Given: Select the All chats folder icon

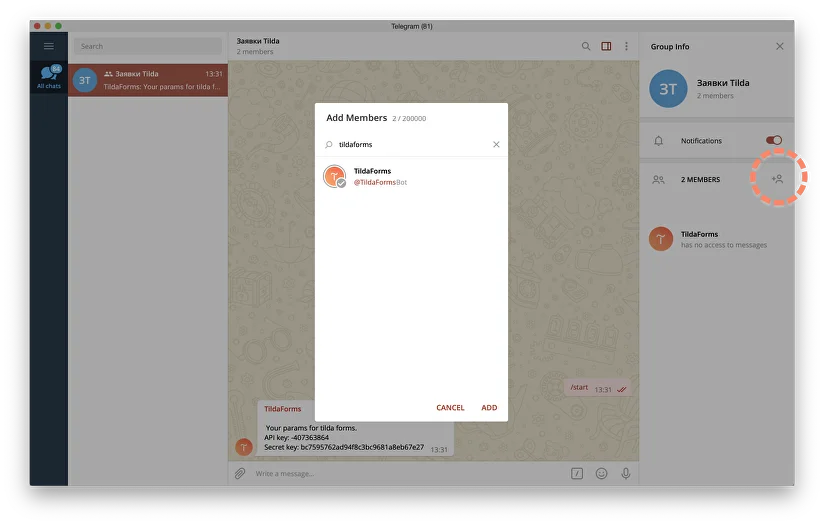Looking at the screenshot, I should point(48,77).
